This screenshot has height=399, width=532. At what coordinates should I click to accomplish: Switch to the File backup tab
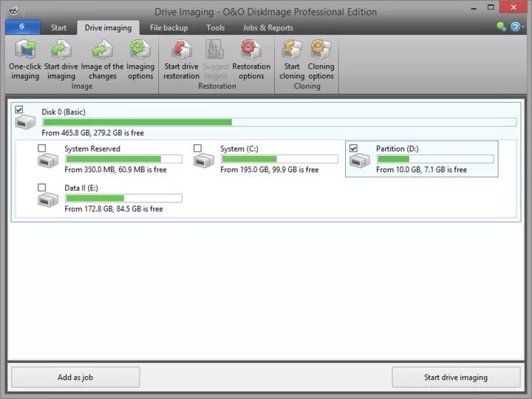point(169,27)
